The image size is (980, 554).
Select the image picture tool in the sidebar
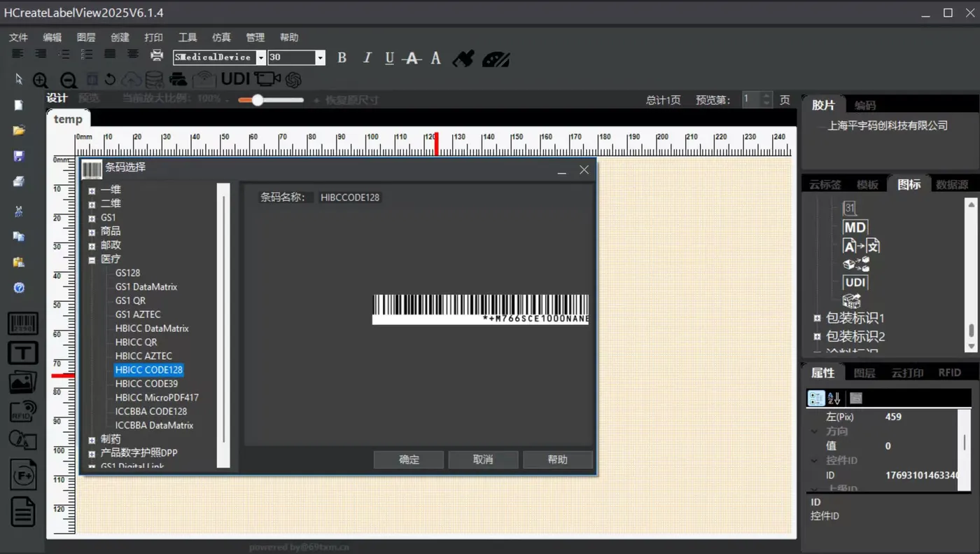(x=23, y=382)
